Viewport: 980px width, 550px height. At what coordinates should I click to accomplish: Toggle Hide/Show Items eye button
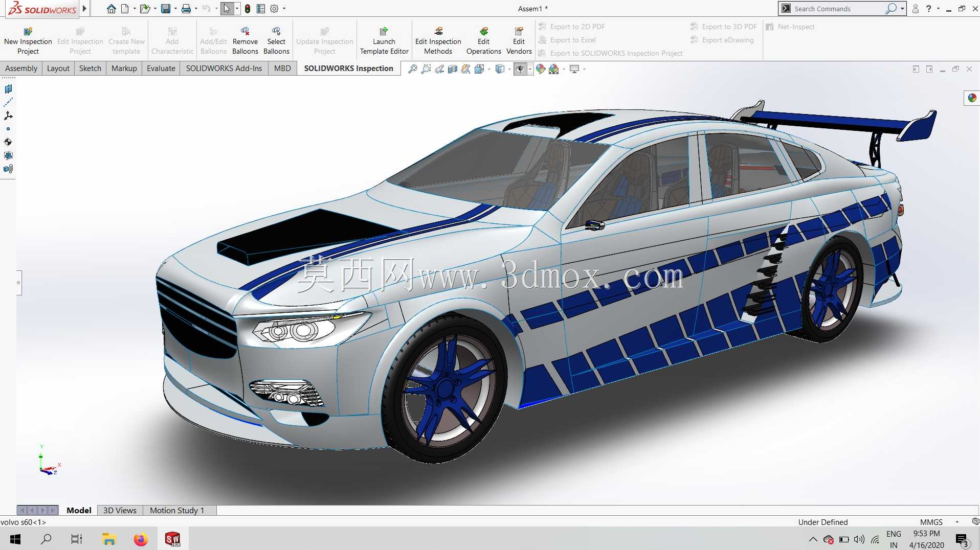(520, 69)
